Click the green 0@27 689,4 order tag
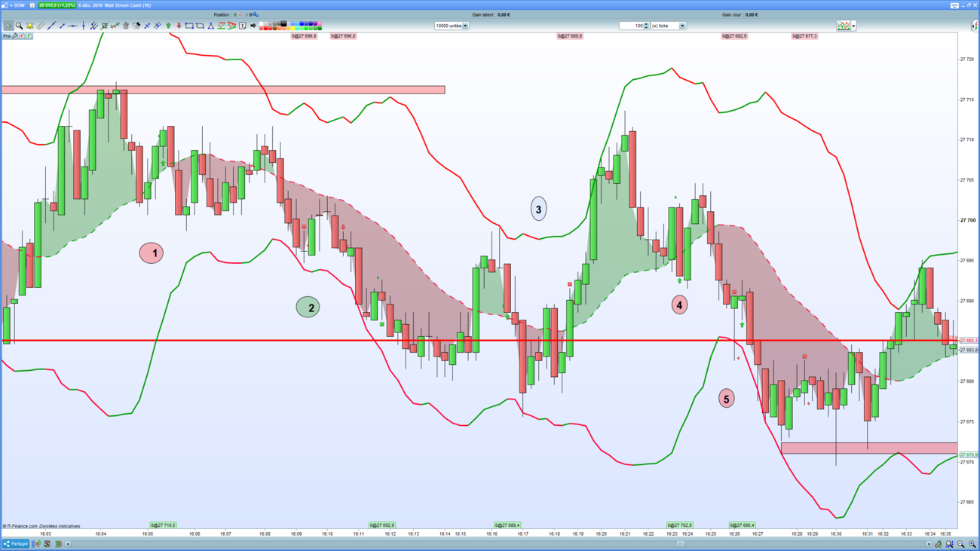980x551 pixels. [x=507, y=525]
